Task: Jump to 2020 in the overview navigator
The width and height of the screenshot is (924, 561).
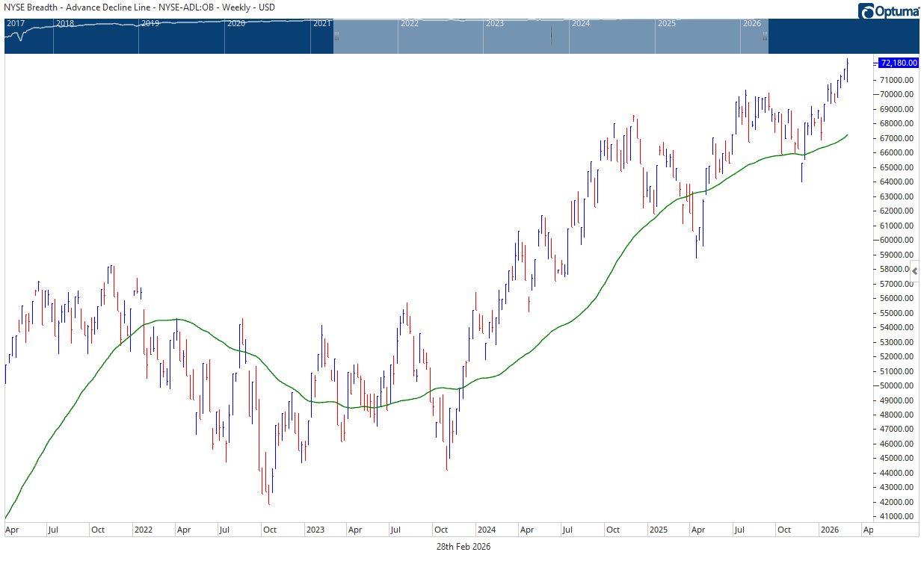Action: coord(236,24)
